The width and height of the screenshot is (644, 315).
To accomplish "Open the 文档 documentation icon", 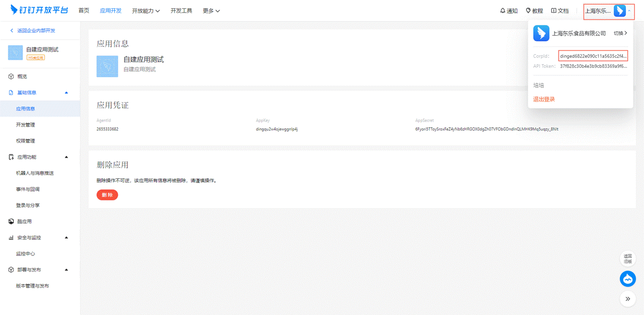I will (x=554, y=11).
